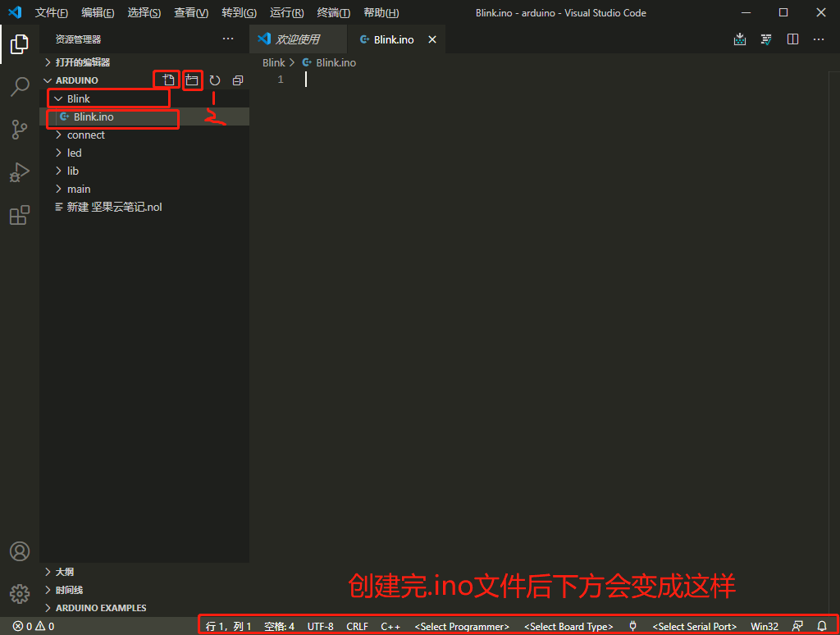
Task: Switch to the 欢迎使用 tab
Action: tap(297, 39)
